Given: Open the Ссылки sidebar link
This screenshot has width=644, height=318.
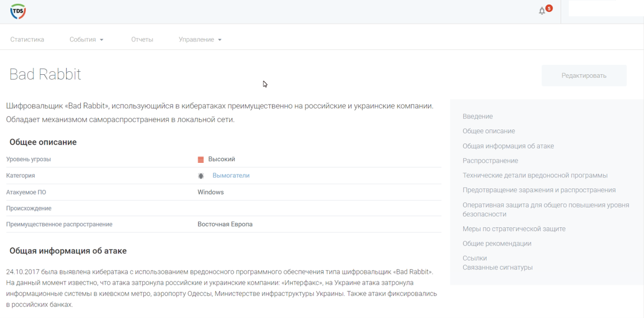Looking at the screenshot, I should click(x=475, y=258).
